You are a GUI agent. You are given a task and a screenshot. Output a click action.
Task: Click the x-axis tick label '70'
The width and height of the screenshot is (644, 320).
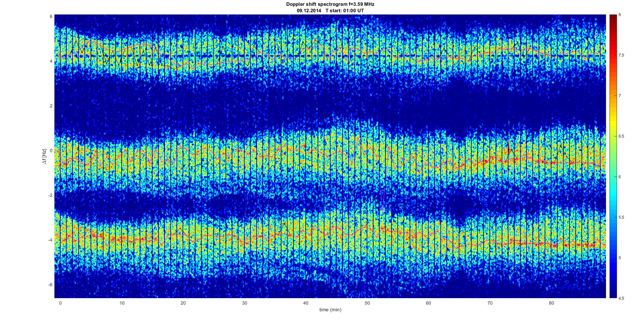[490, 303]
